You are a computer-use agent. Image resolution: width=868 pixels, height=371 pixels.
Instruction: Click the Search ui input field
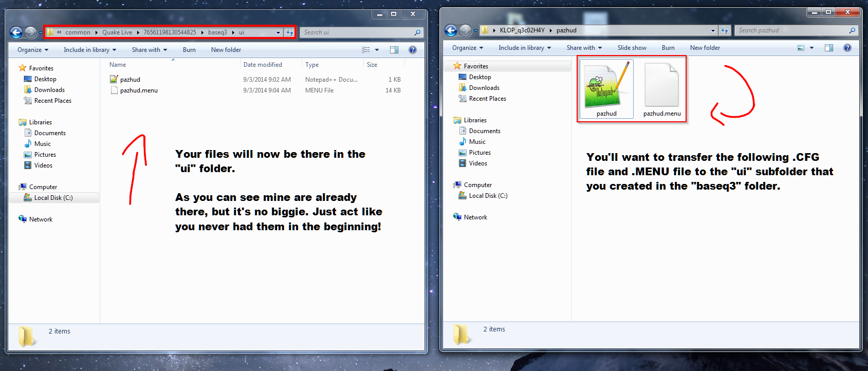click(357, 32)
